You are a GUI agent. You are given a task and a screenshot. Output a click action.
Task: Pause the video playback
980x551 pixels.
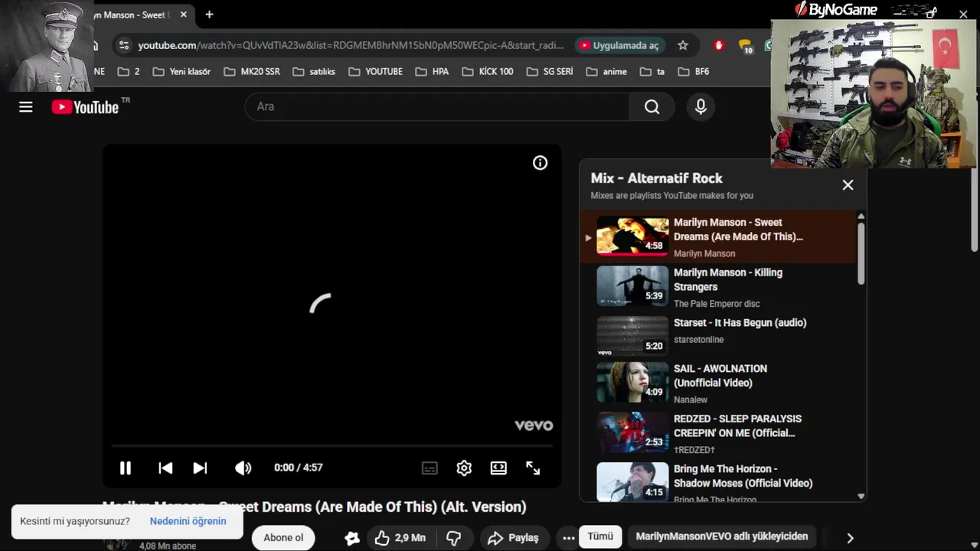126,468
